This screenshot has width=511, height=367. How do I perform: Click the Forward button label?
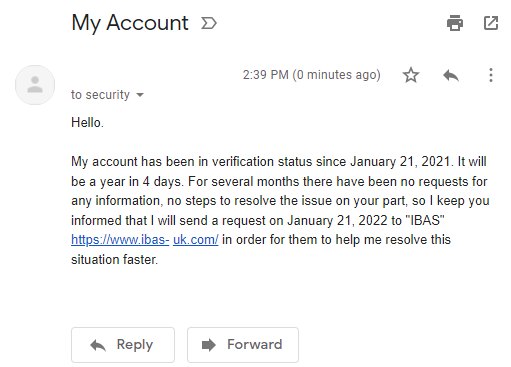click(x=255, y=344)
